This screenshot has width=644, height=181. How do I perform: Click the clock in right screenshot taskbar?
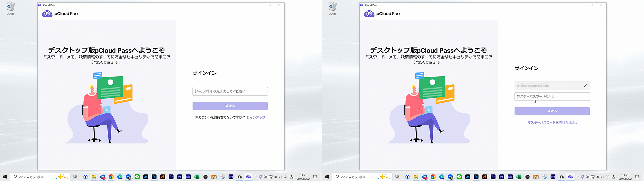point(625,177)
